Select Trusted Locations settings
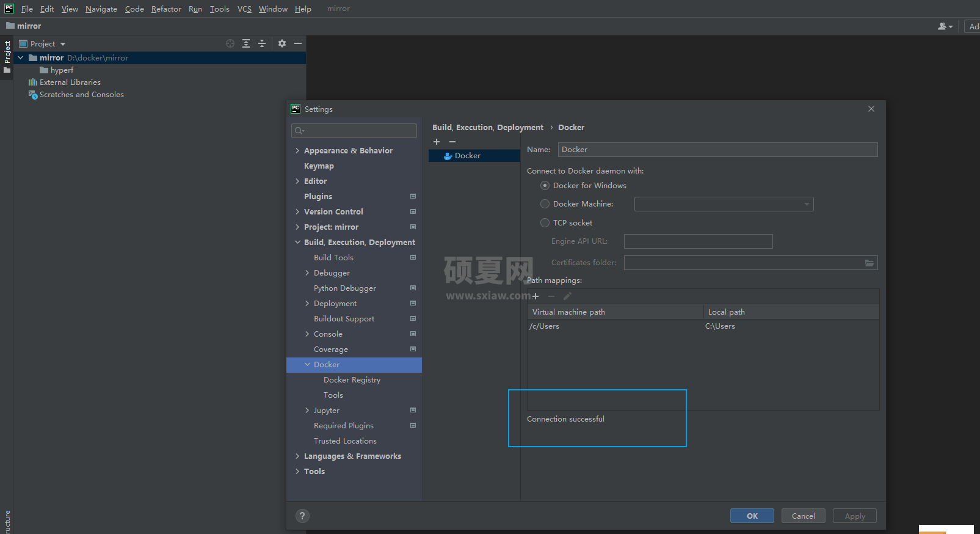980x534 pixels. tap(345, 441)
